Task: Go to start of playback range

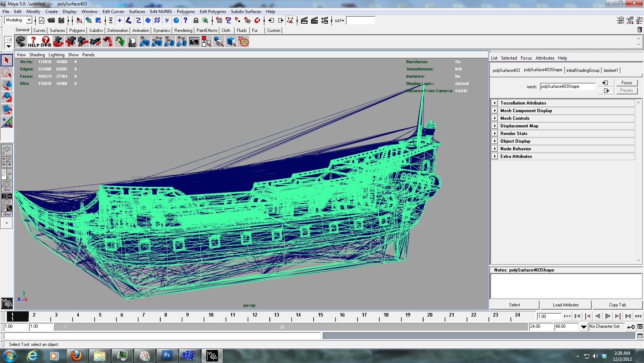Action: (567, 316)
